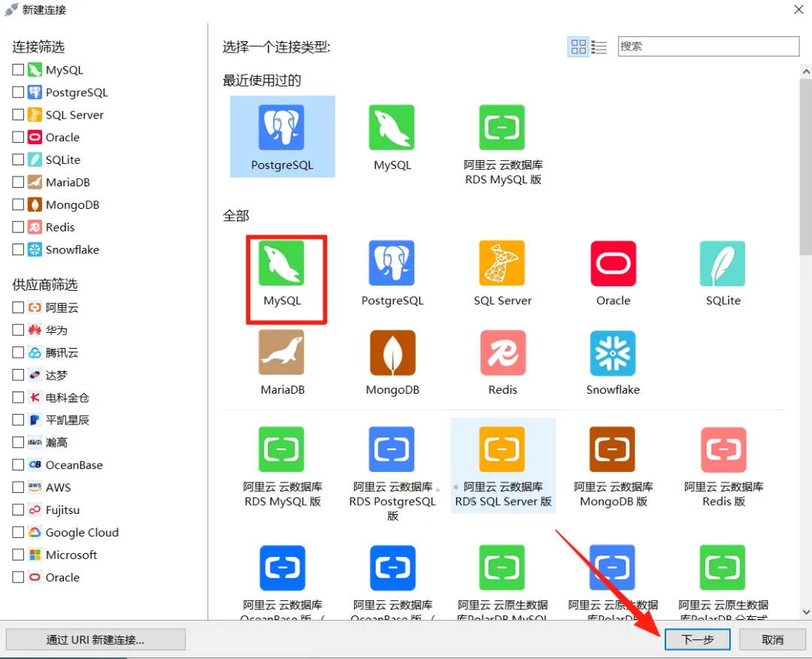The height and width of the screenshot is (659, 812).
Task: Enable the 电科金仓 vendor filter
Action: (18, 397)
